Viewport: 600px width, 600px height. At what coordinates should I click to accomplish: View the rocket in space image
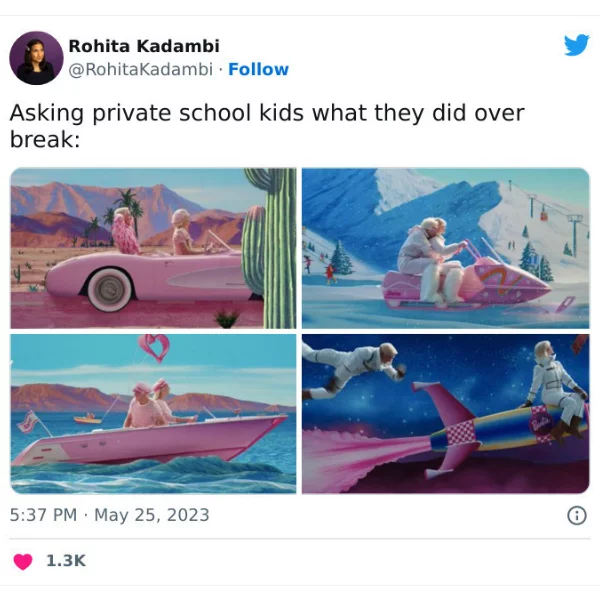446,414
